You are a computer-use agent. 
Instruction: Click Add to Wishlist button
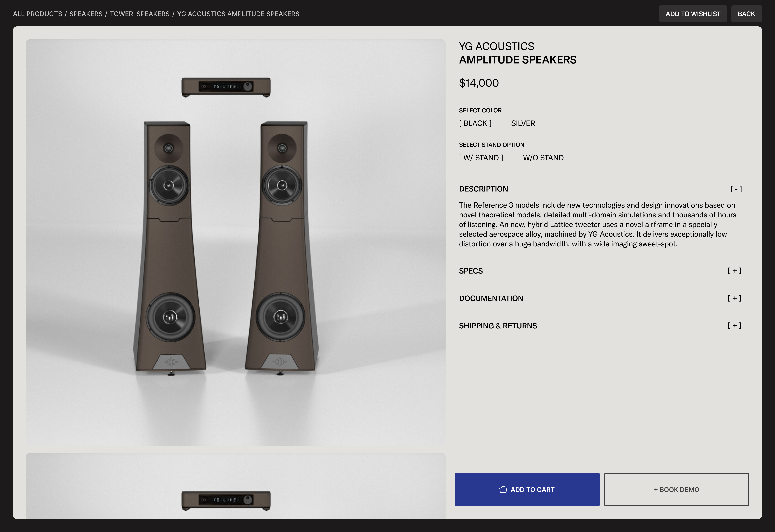(693, 14)
